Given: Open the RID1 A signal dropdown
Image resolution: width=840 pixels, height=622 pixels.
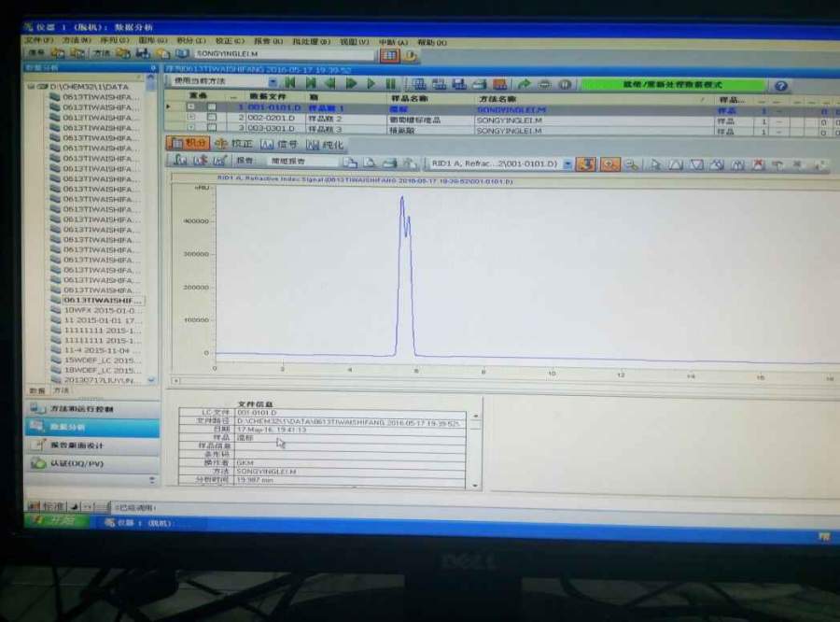Looking at the screenshot, I should tap(567, 164).
